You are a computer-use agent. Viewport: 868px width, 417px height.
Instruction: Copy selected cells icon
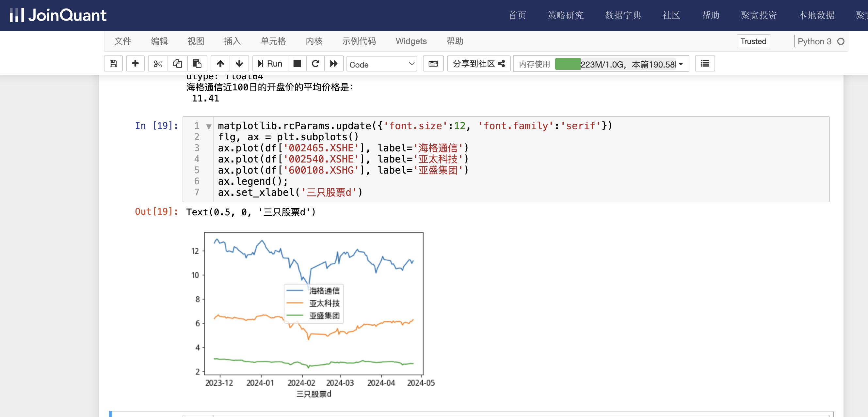pos(177,64)
